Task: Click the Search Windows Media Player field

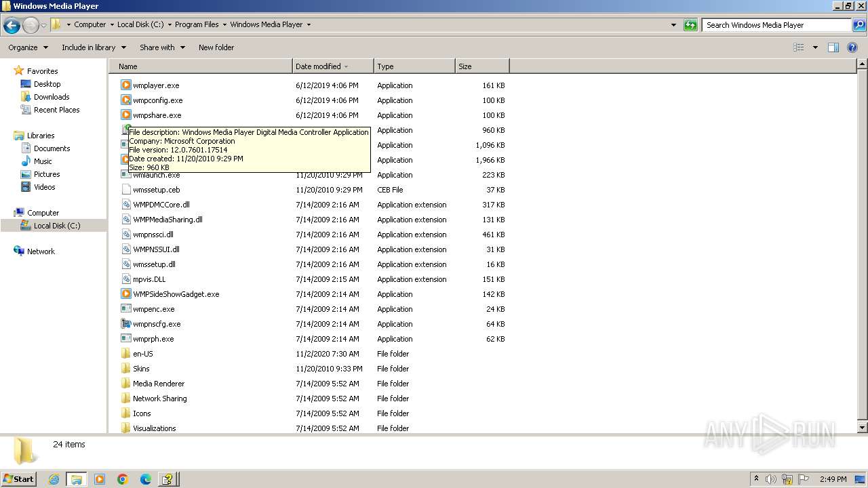Action: [x=777, y=25]
